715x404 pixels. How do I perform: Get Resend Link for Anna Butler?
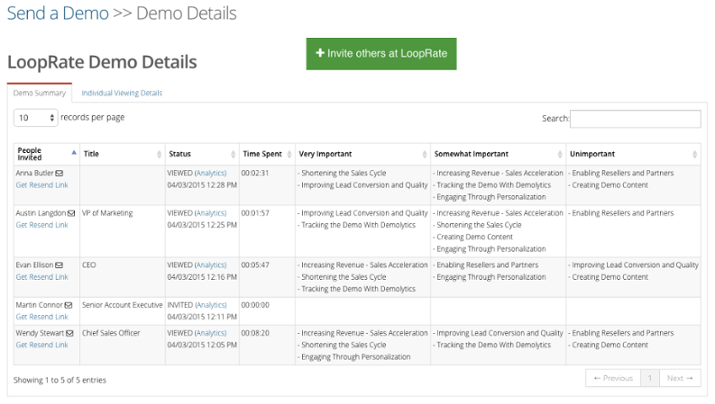click(42, 185)
